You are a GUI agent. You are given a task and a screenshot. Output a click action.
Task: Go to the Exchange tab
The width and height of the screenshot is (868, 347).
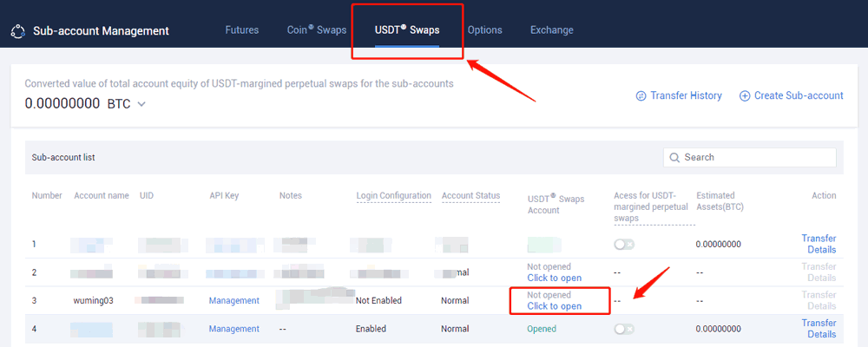551,30
